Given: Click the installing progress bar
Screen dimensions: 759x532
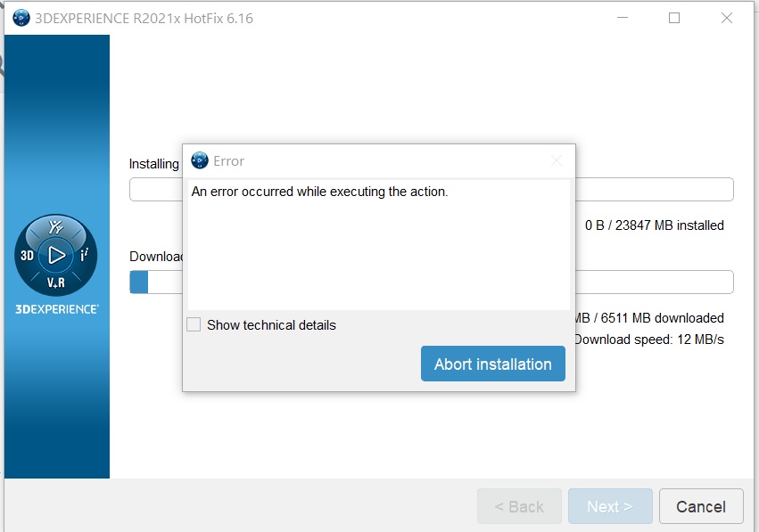Looking at the screenshot, I should [432, 190].
